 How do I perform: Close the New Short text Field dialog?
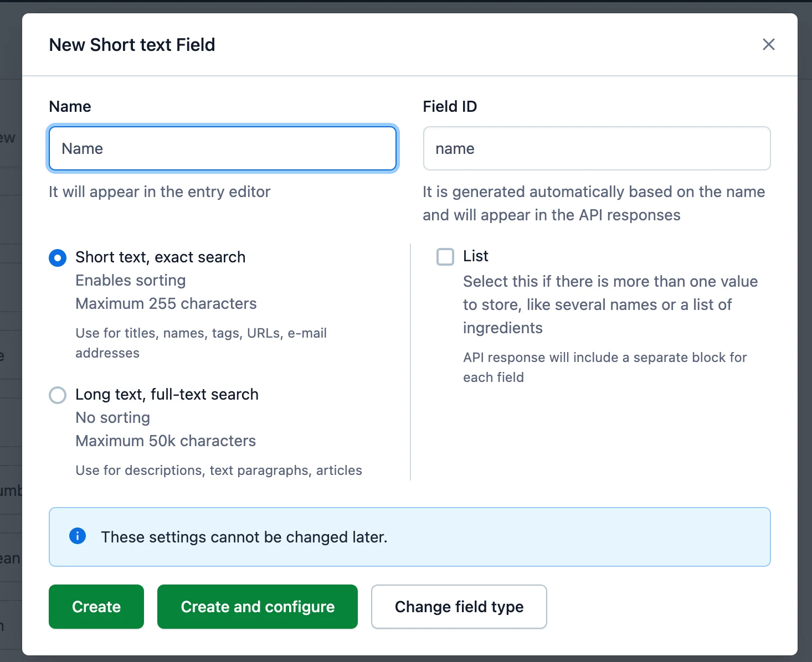(x=768, y=44)
